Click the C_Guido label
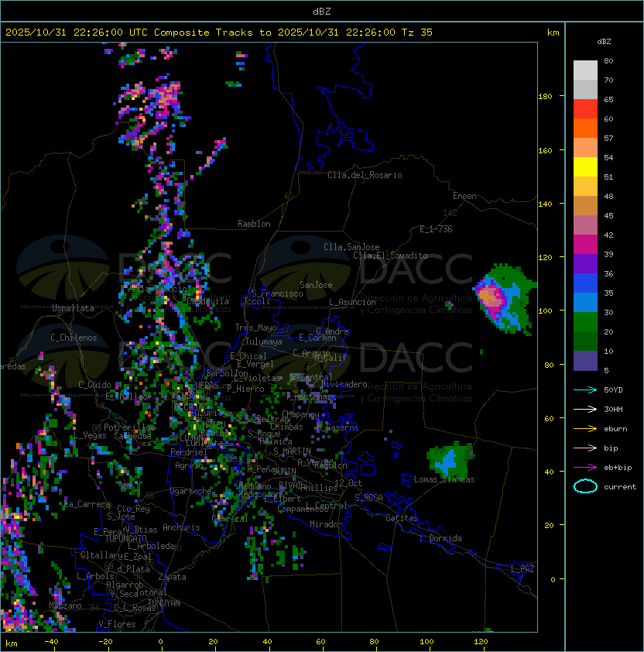The width and height of the screenshot is (644, 652). coord(94,385)
